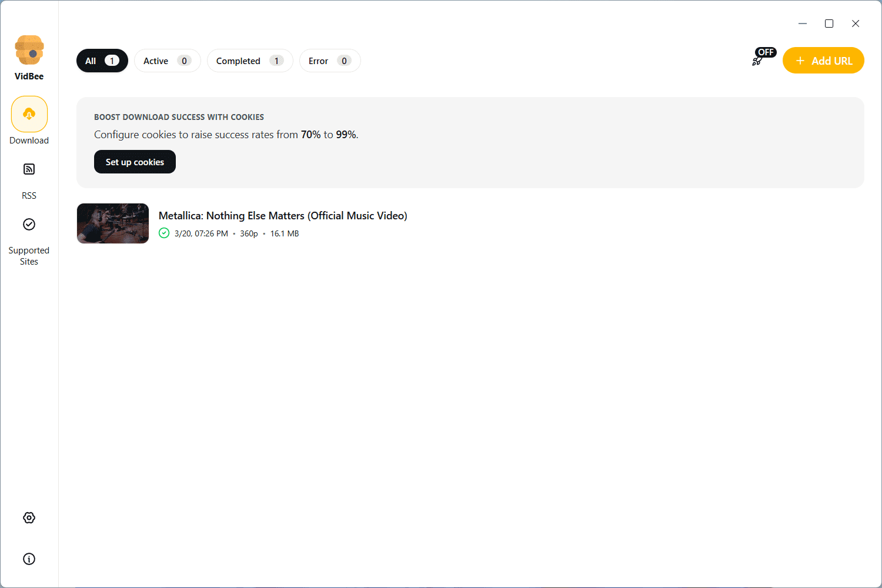This screenshot has width=882, height=588.
Task: Close the VidBee window
Action: pos(856,24)
